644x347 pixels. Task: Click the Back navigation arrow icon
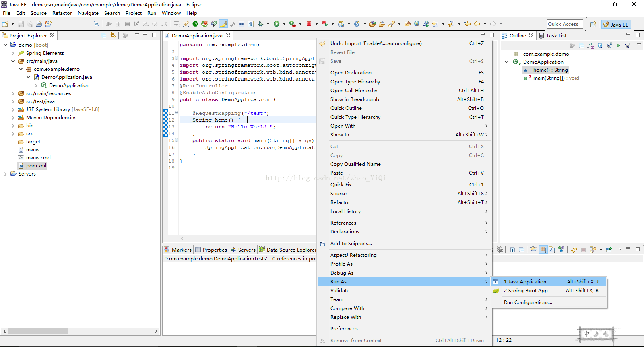pos(477,24)
